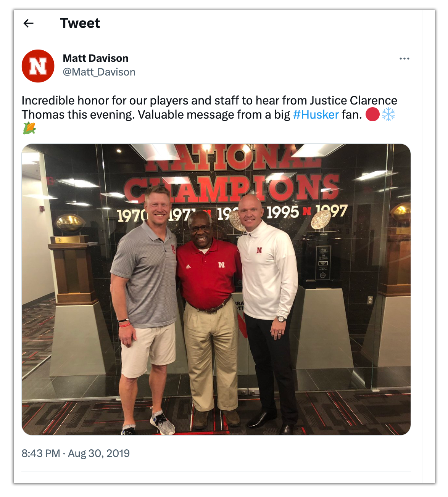Click the corn emoji below tweet text
The height and width of the screenshot is (497, 448).
[29, 128]
